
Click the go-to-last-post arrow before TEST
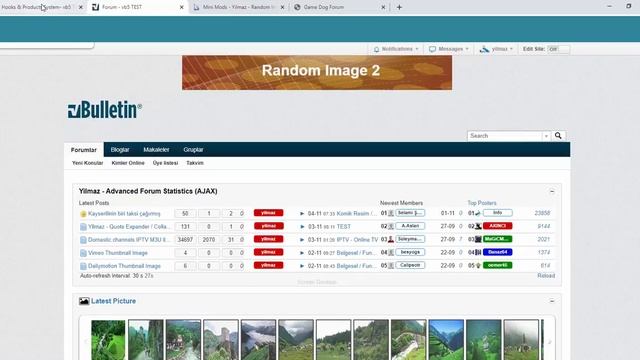(x=302, y=227)
